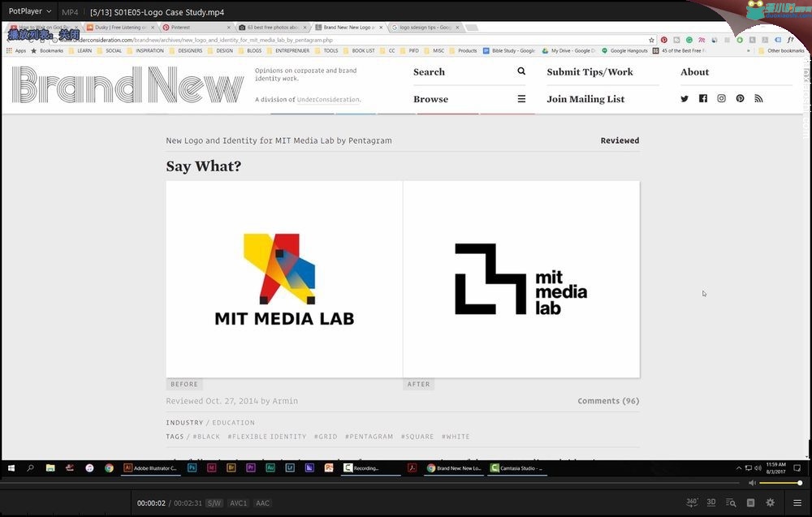Open taskbar search magnifier

tap(31, 467)
